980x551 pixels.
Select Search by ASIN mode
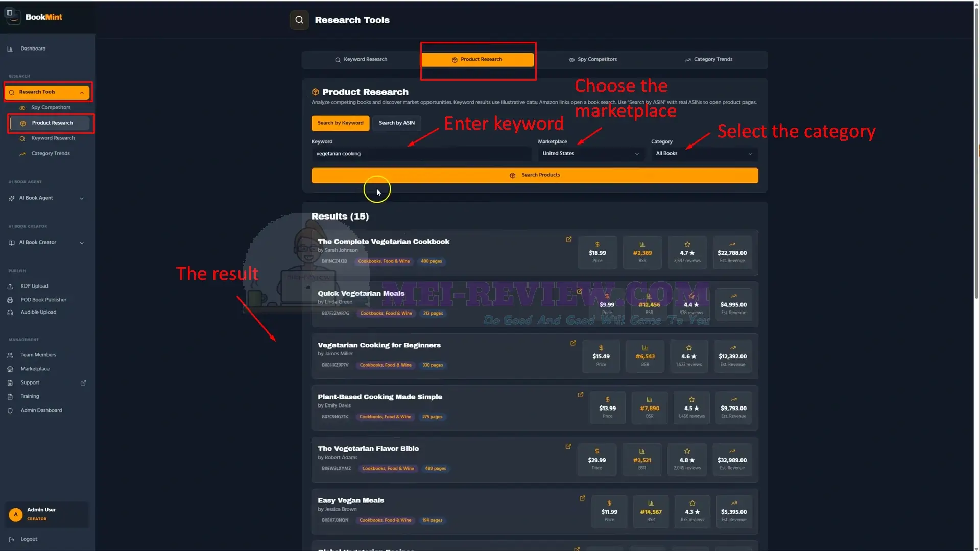coord(397,123)
